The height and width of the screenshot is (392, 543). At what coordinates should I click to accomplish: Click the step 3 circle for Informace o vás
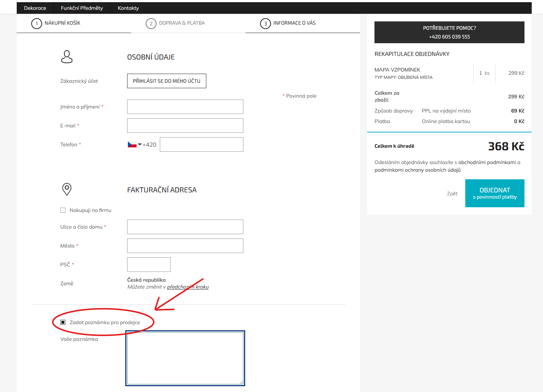click(266, 24)
